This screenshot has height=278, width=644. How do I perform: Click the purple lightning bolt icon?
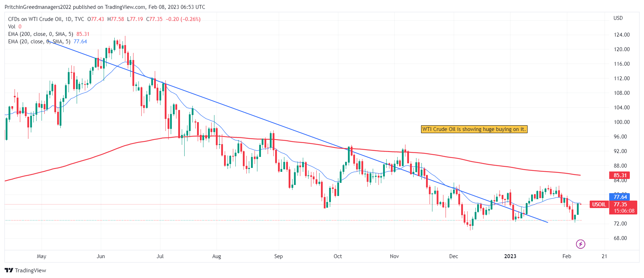580,244
